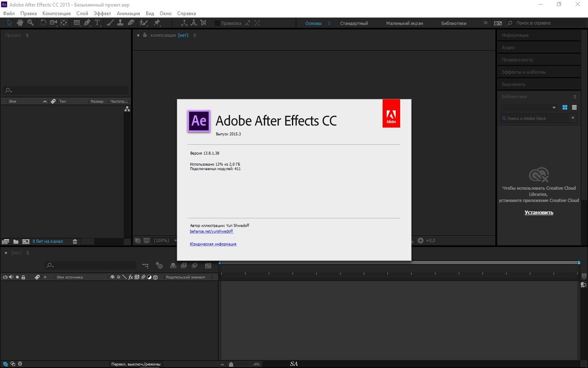Select the Brush tool
The height and width of the screenshot is (368, 588).
click(110, 23)
